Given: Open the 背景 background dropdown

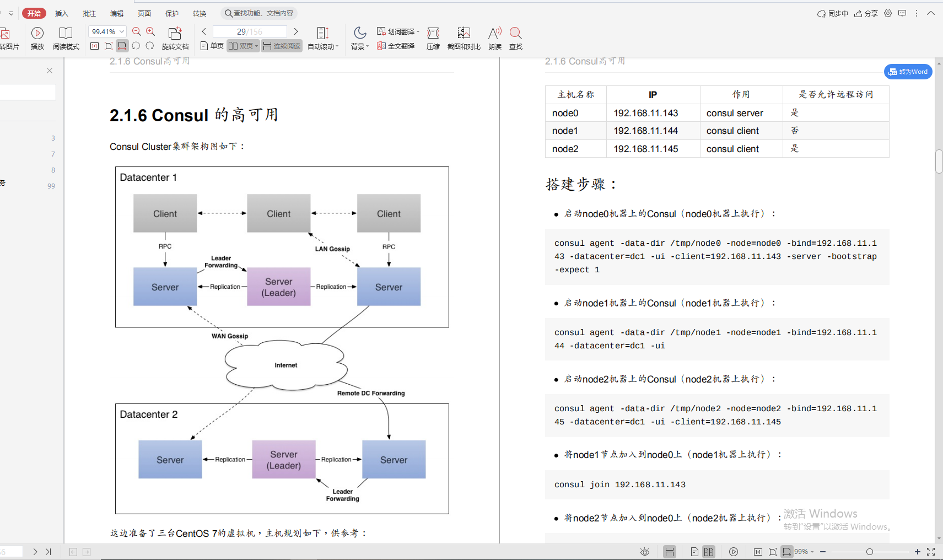Looking at the screenshot, I should coord(359,37).
